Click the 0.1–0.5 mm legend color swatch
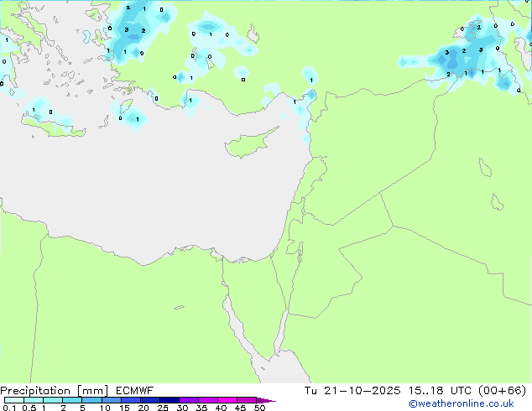Image resolution: width=532 pixels, height=411 pixels. 14,400
